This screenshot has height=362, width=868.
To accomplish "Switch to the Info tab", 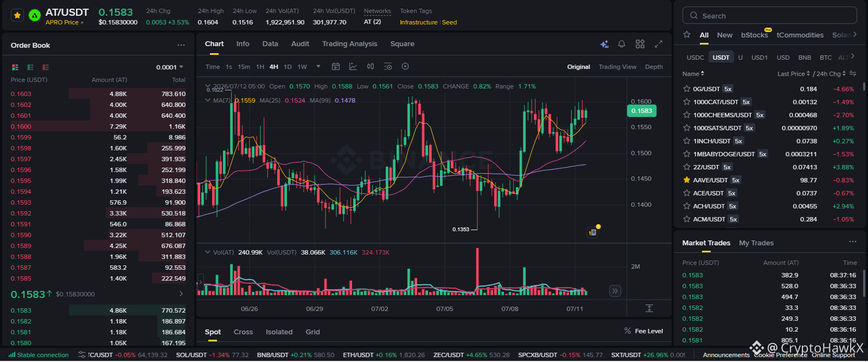I will pyautogui.click(x=243, y=44).
